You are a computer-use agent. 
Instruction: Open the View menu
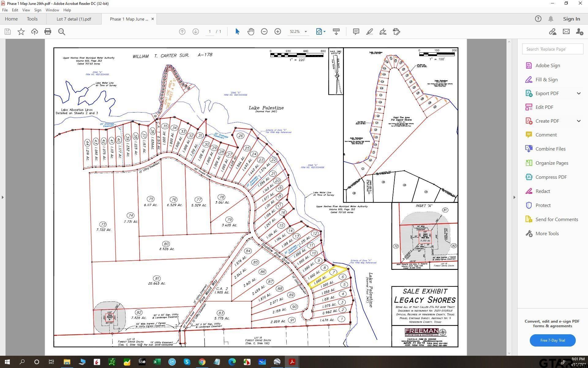(x=26, y=10)
